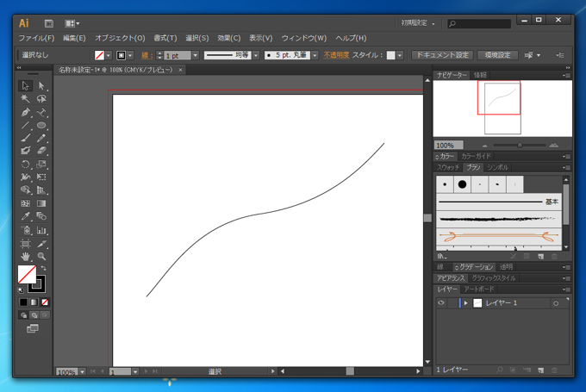Open the stroke color dropdown in control bar
Screen dimensions: 586x392
tap(130, 55)
